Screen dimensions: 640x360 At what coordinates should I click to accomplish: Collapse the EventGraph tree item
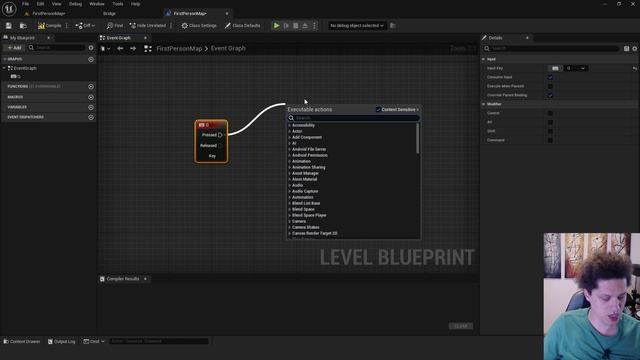(x=4, y=68)
